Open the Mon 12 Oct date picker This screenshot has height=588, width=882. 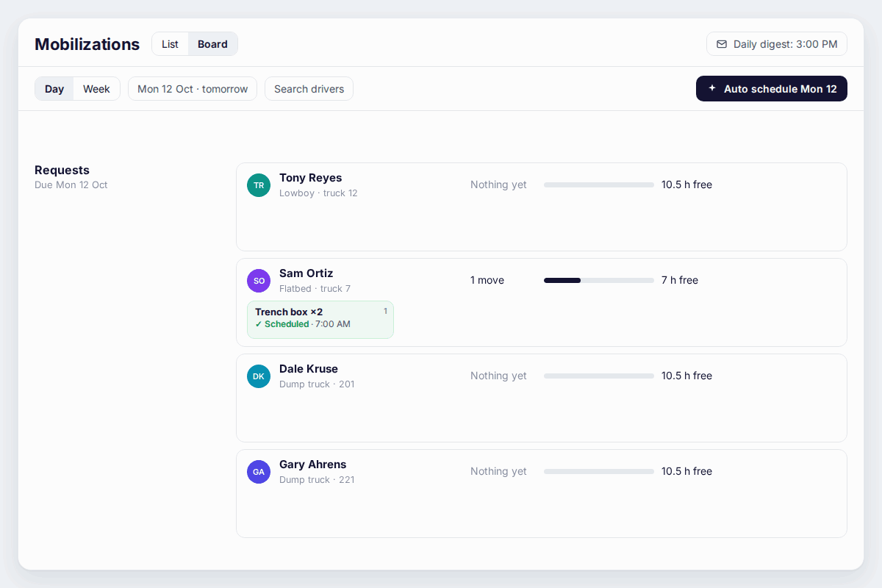point(193,89)
